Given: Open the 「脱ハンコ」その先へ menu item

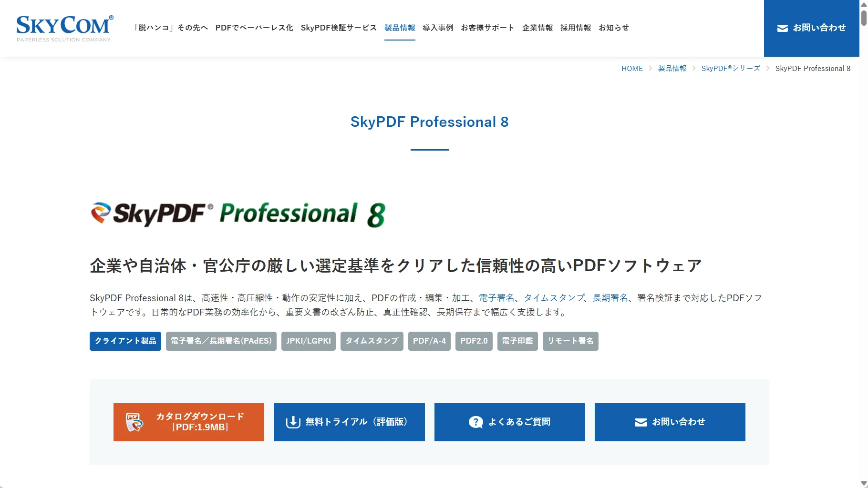Looking at the screenshot, I should [x=171, y=28].
